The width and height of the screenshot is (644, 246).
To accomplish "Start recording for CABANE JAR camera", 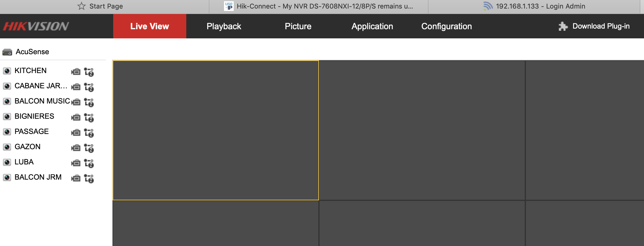I will tap(76, 87).
